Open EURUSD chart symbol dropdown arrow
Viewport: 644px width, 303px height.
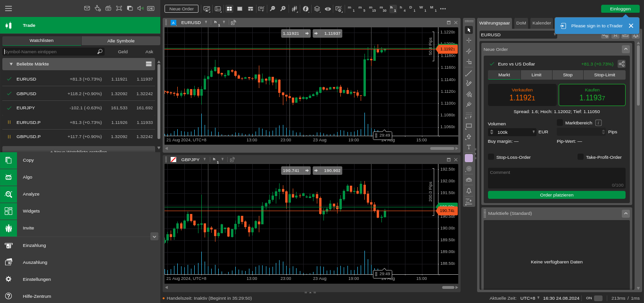click(x=206, y=22)
